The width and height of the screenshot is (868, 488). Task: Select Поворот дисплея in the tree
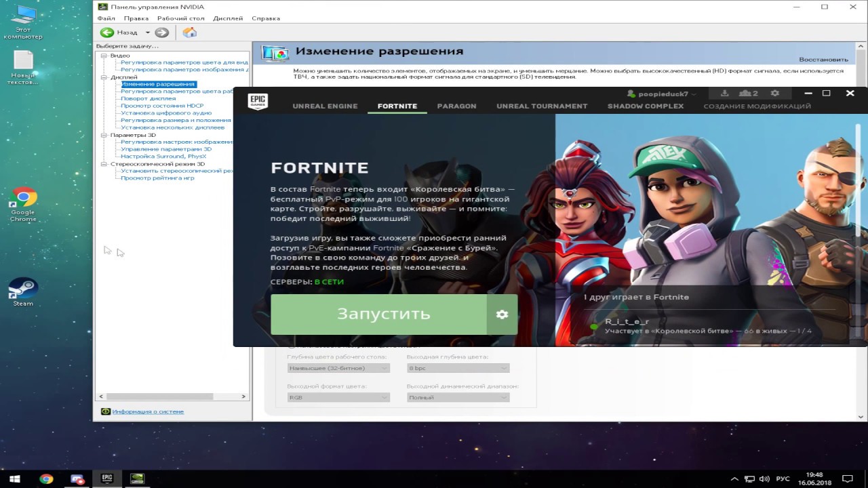tap(148, 98)
